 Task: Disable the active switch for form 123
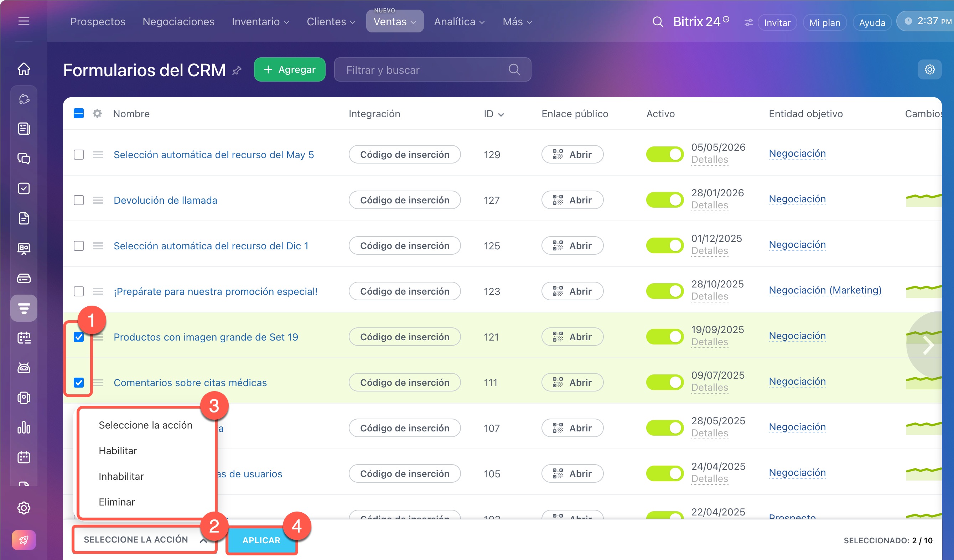pyautogui.click(x=665, y=291)
